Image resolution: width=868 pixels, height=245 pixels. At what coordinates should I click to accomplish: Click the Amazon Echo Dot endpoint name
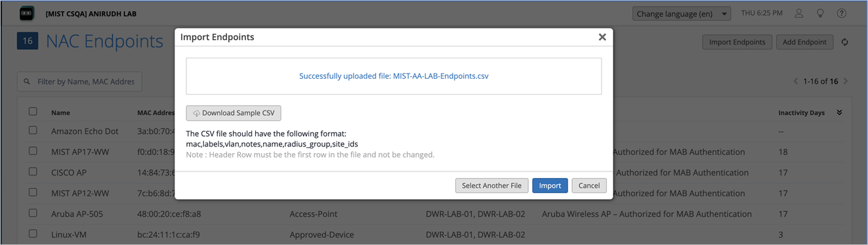point(85,131)
